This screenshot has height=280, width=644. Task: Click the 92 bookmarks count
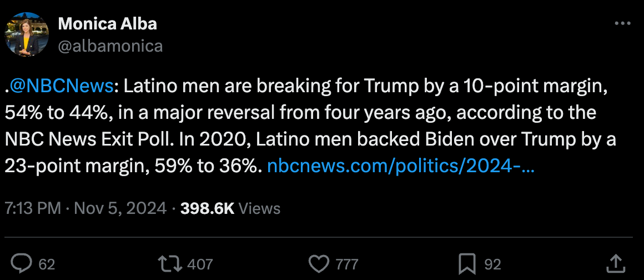492,264
